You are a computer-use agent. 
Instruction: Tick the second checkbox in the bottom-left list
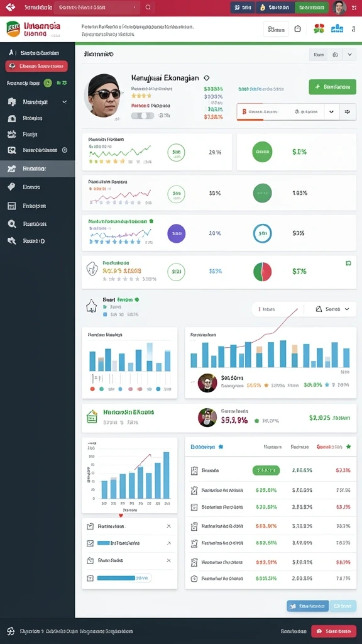[x=90, y=543]
